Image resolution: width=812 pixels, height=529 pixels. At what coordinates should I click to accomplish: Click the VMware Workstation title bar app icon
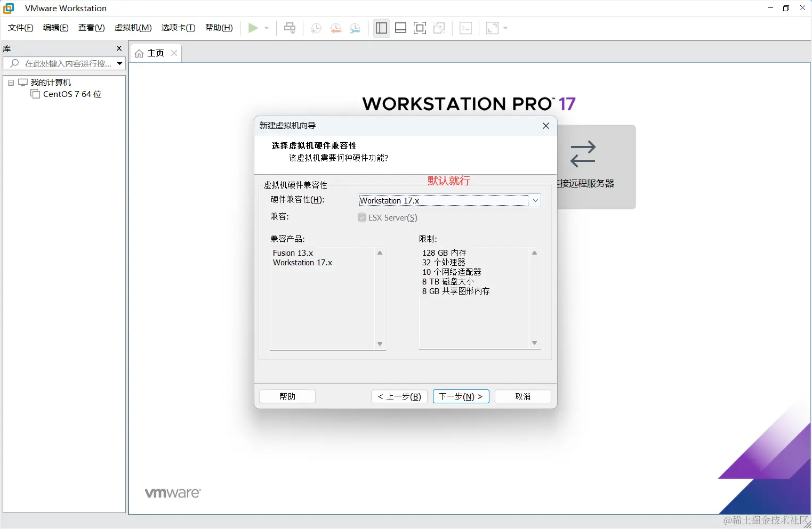click(x=9, y=8)
